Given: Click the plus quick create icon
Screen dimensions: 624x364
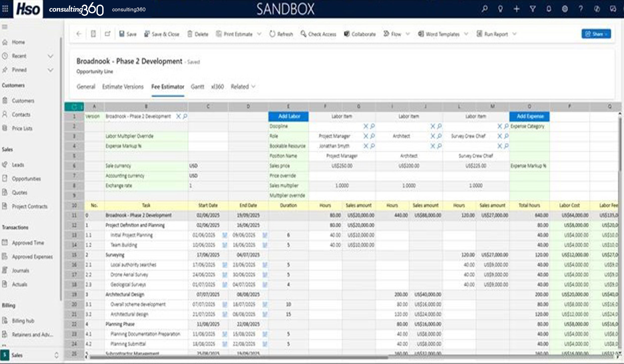Looking at the screenshot, I should pos(516,9).
